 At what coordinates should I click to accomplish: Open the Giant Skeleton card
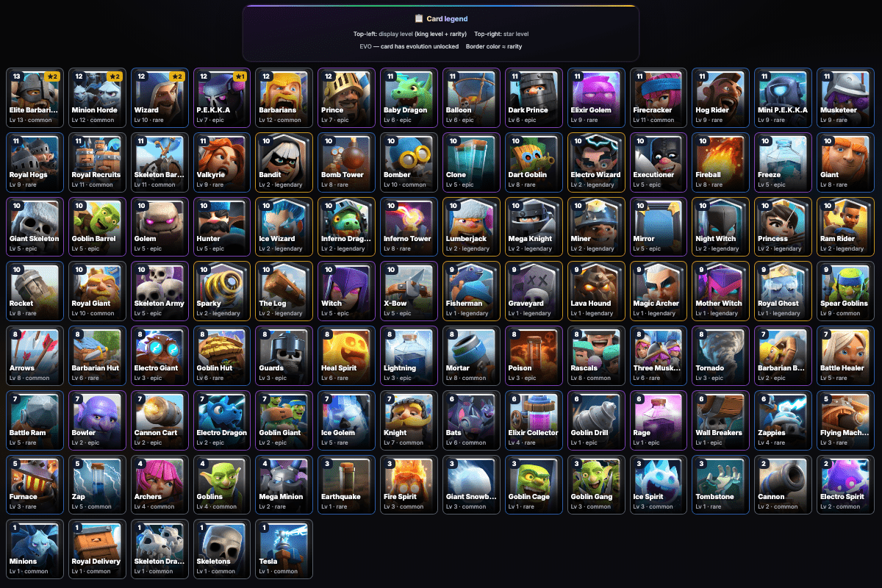pos(35,226)
